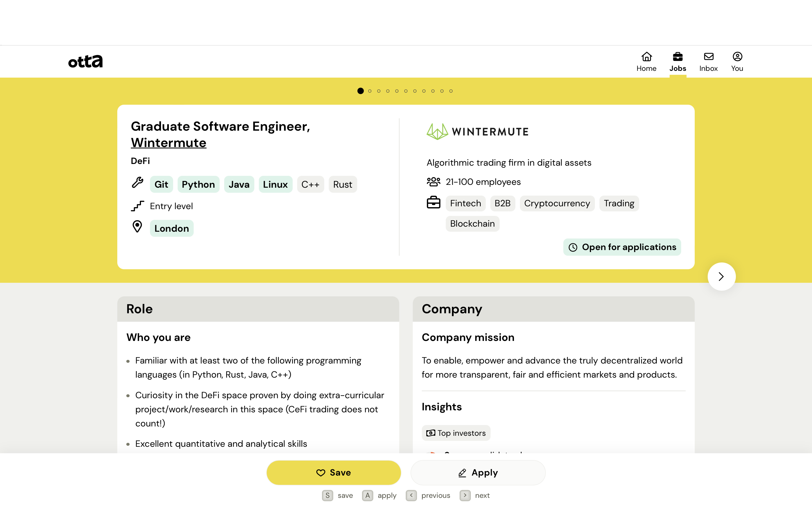
Task: Click the Cryptocurrency industry tag
Action: [x=557, y=203]
